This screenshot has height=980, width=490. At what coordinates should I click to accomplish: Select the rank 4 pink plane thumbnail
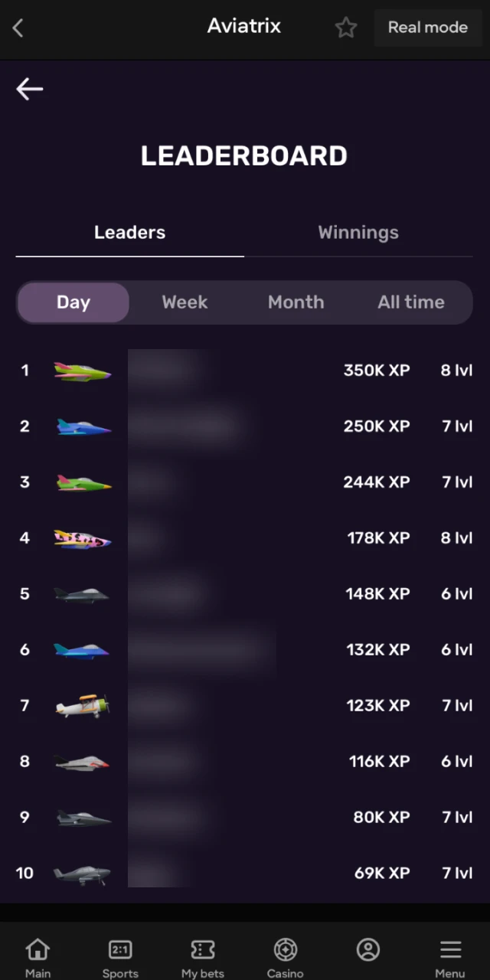[x=83, y=537]
